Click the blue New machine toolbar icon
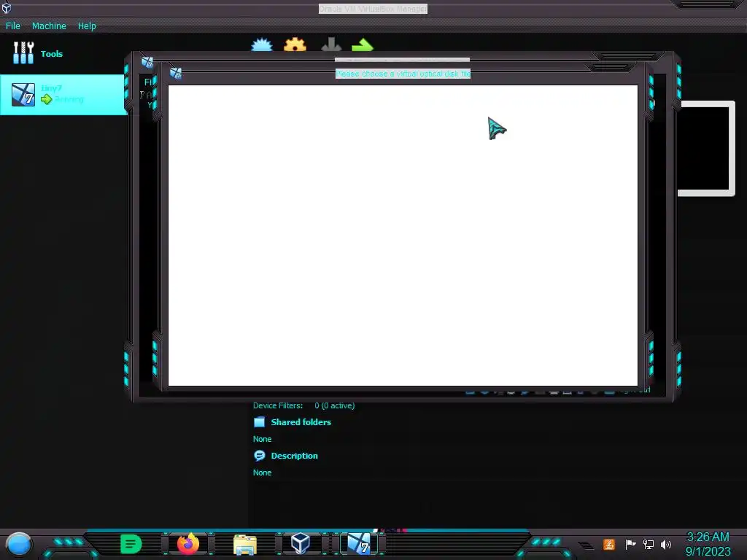 click(x=262, y=45)
